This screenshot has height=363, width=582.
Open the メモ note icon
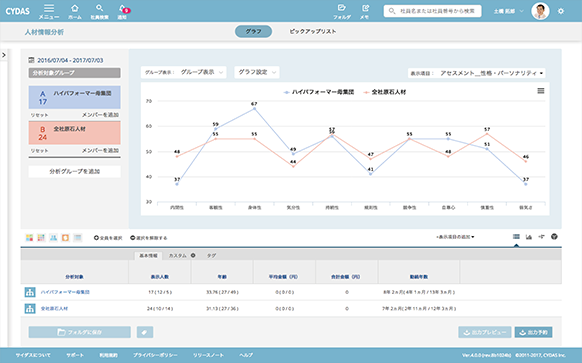tap(365, 12)
